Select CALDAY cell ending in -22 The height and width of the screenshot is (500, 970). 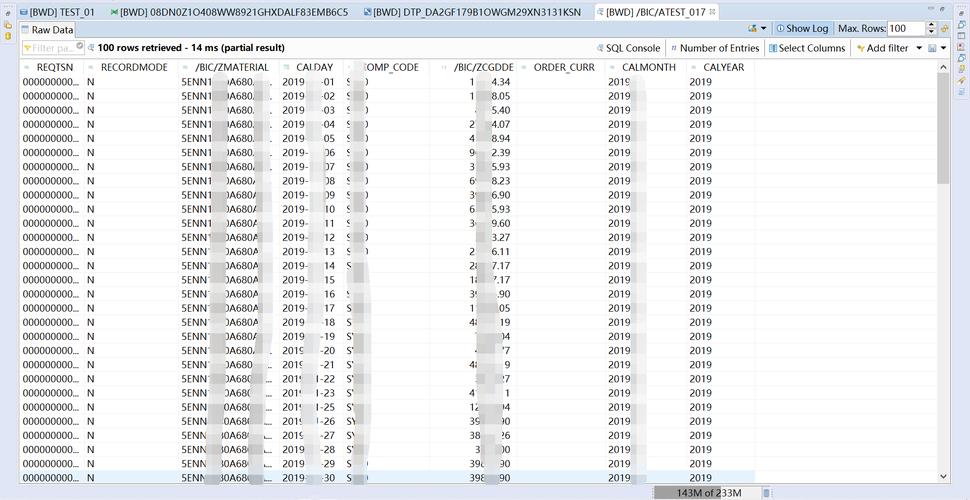(311, 379)
